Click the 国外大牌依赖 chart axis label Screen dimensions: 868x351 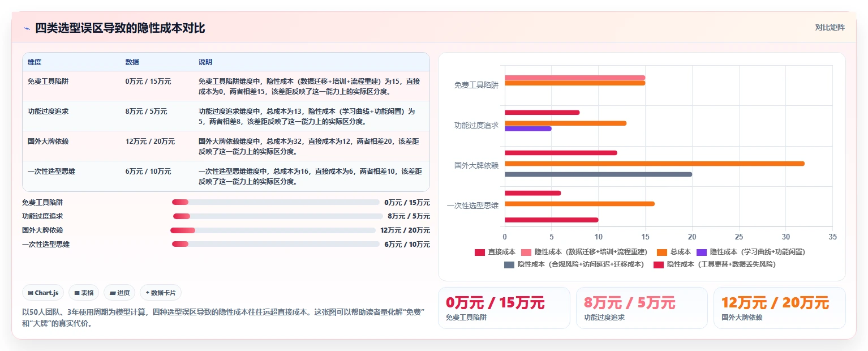(476, 165)
